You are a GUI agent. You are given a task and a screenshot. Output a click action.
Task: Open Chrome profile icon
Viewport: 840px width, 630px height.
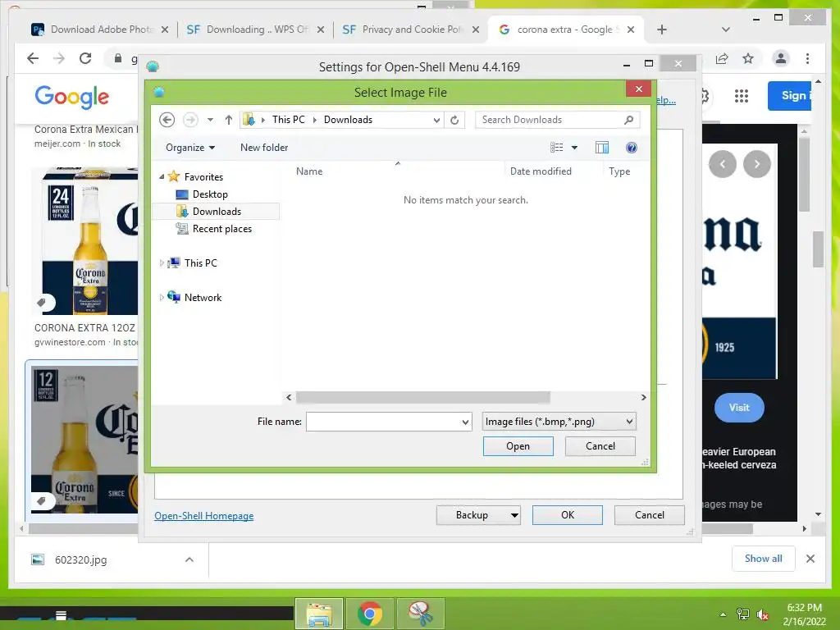781,58
